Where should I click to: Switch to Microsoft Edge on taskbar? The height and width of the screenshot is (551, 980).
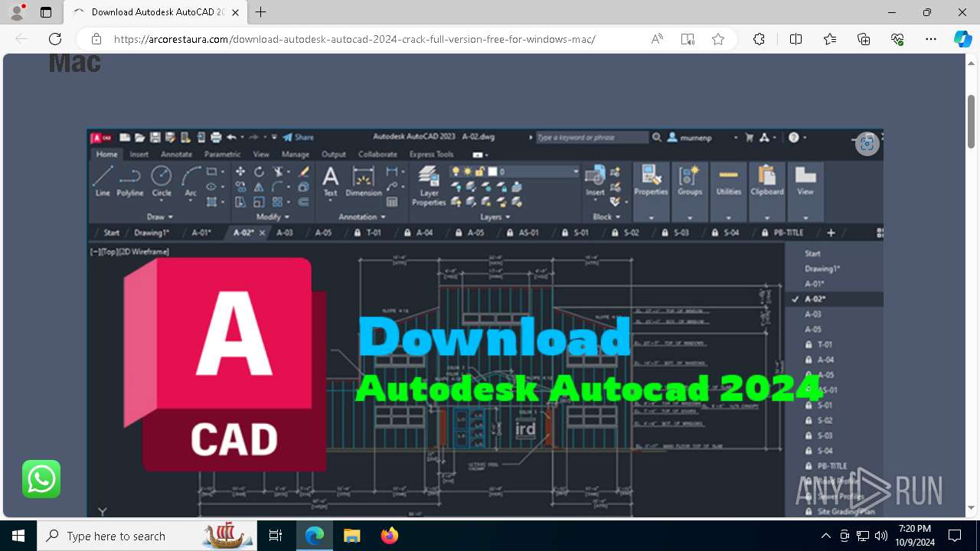315,536
